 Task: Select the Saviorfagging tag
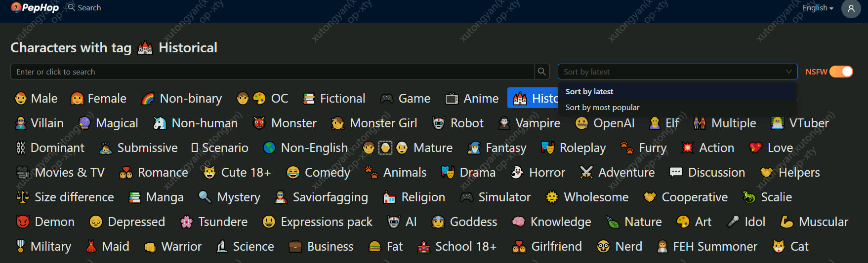pos(322,197)
